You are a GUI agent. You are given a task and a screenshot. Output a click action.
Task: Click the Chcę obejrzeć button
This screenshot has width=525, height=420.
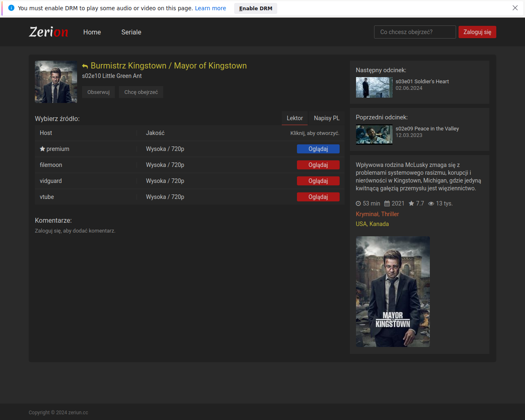pyautogui.click(x=141, y=92)
